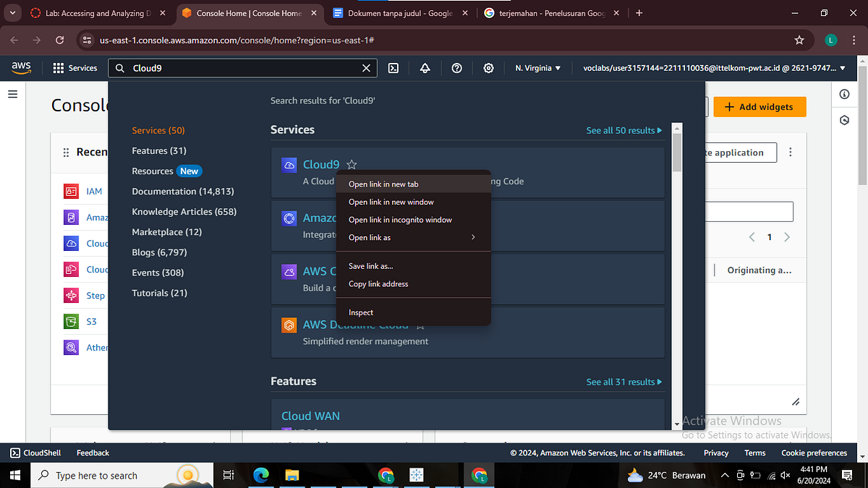Image resolution: width=868 pixels, height=488 pixels.
Task: Click the AWS home logo
Action: click(21, 67)
